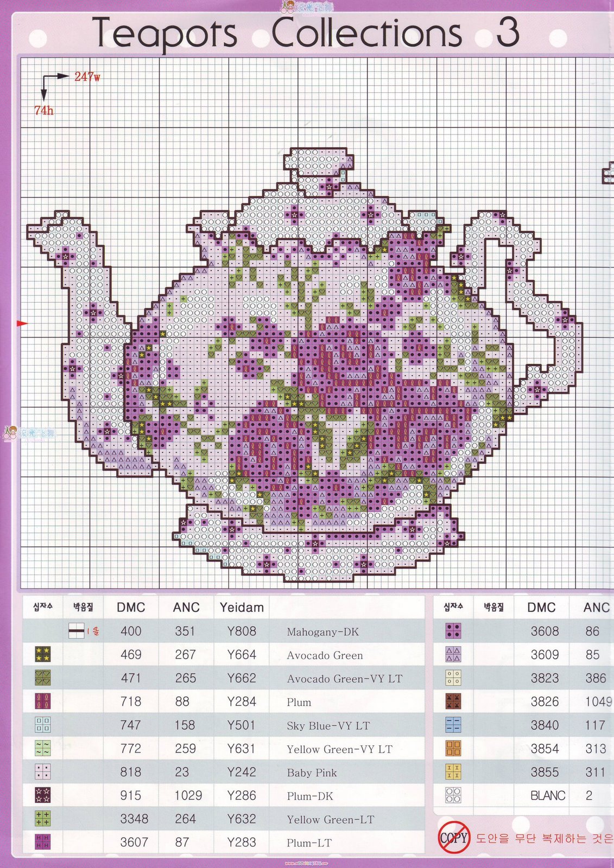This screenshot has width=614, height=868.
Task: Select the BLANC white circles symbol
Action: point(453,795)
